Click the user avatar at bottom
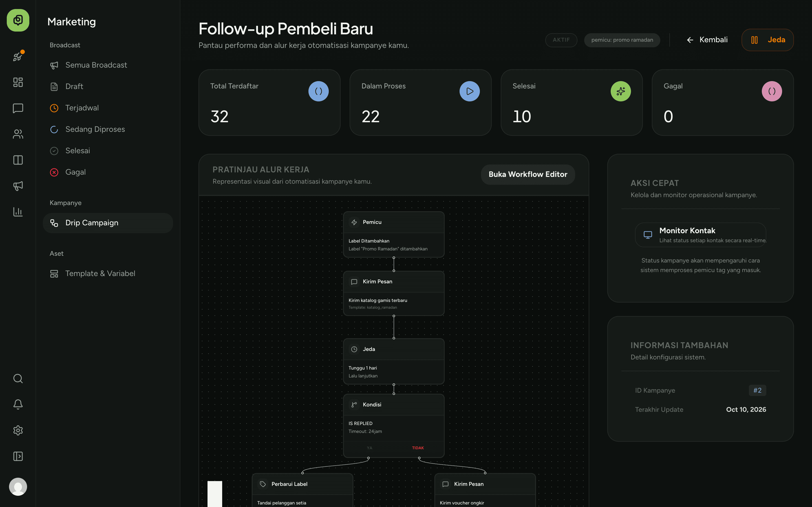This screenshot has width=812, height=507. click(18, 486)
